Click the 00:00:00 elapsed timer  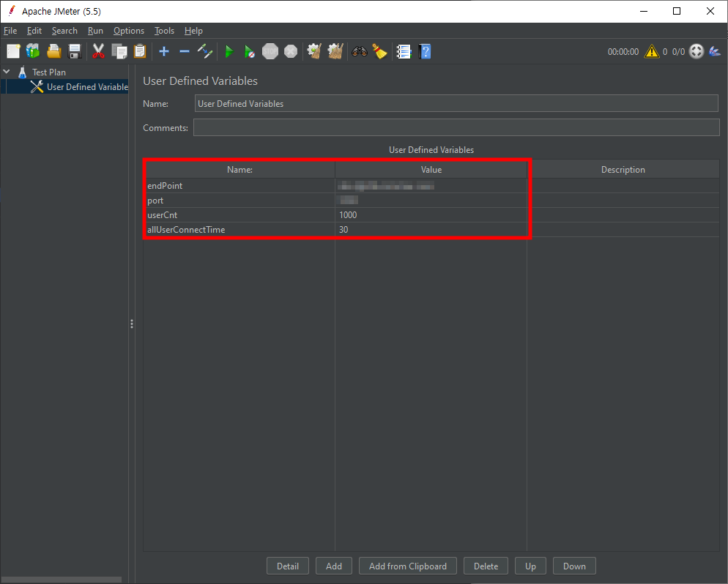623,51
